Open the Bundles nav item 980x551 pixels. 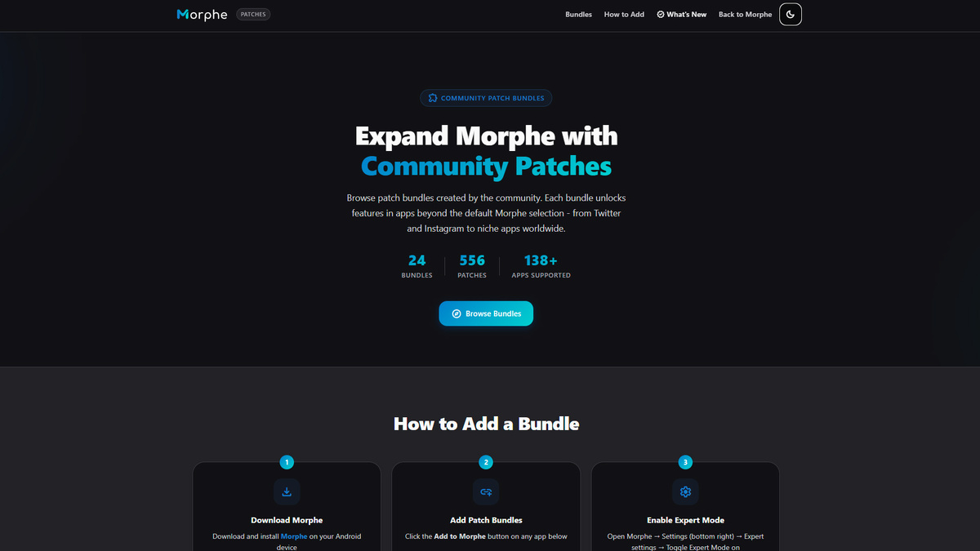click(578, 15)
